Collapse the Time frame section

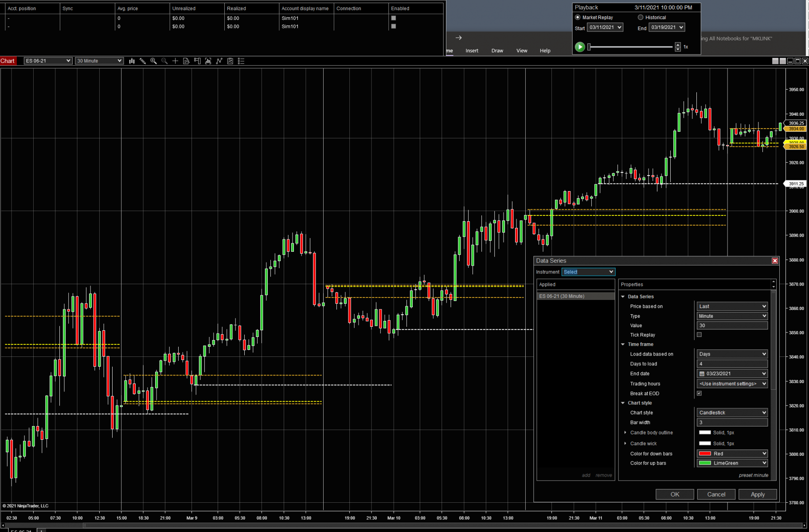pyautogui.click(x=623, y=344)
